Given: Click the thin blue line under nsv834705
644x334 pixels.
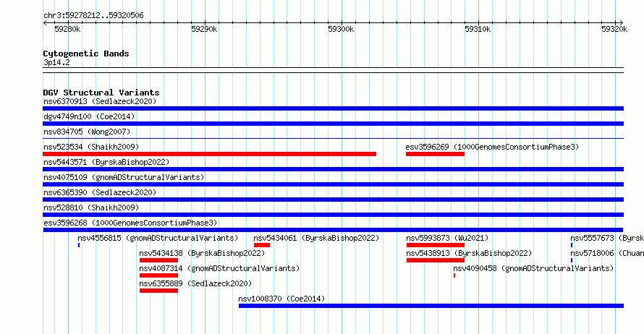Looking at the screenshot, I should click(333, 139).
